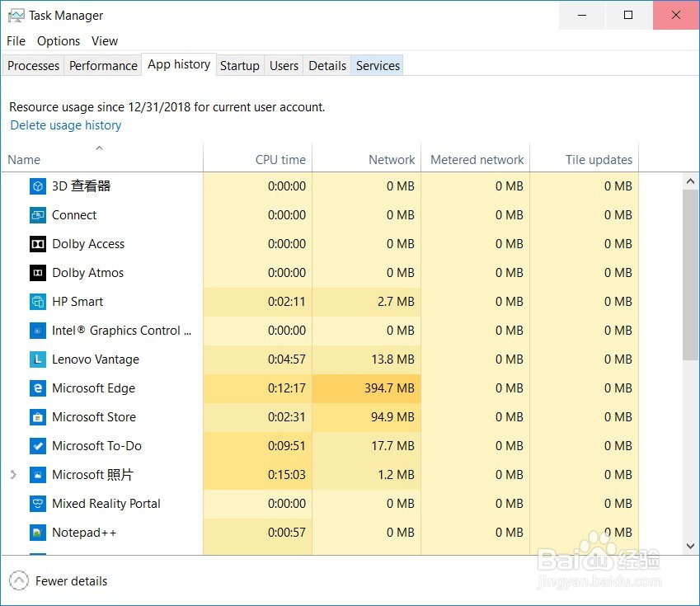Click the 17.7 MB network value
Screen dimensions: 700x606
pos(392,446)
